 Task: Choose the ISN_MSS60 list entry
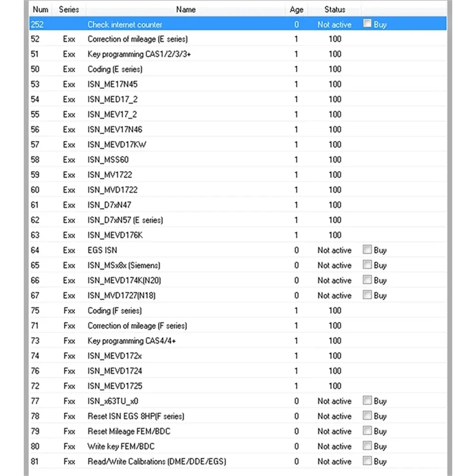click(x=238, y=159)
